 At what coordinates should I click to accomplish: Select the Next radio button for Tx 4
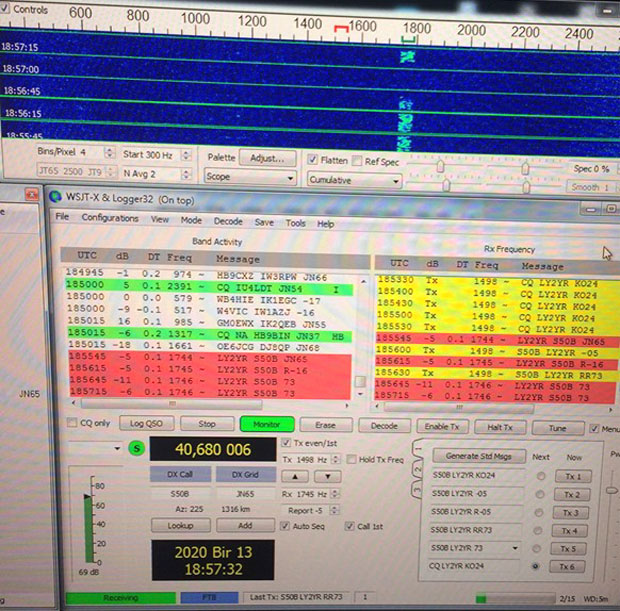537,530
